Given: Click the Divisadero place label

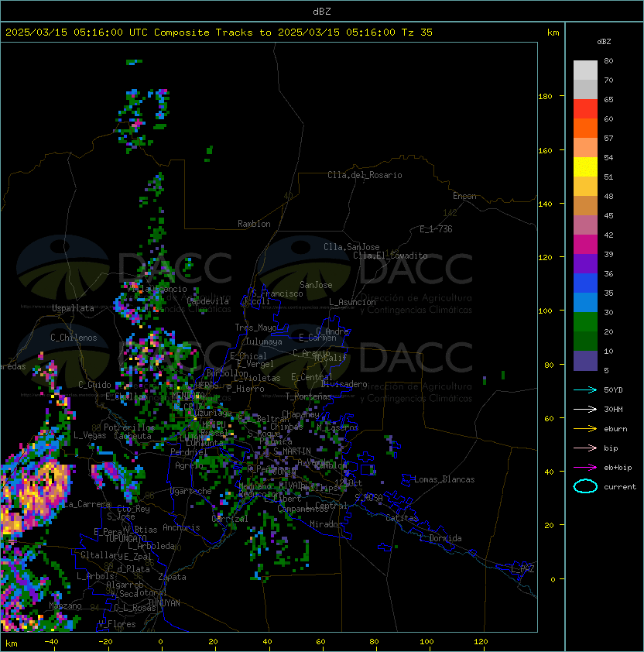Looking at the screenshot, I should pos(344,384).
